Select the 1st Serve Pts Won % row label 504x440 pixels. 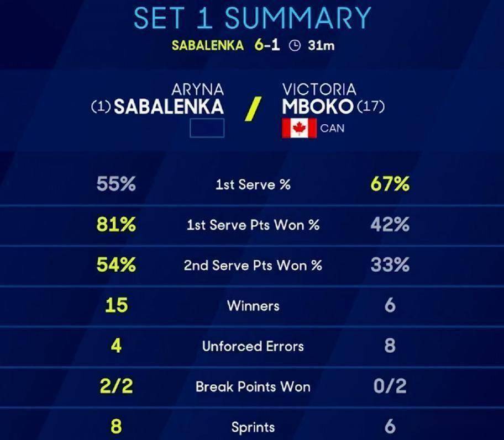pyautogui.click(x=253, y=225)
